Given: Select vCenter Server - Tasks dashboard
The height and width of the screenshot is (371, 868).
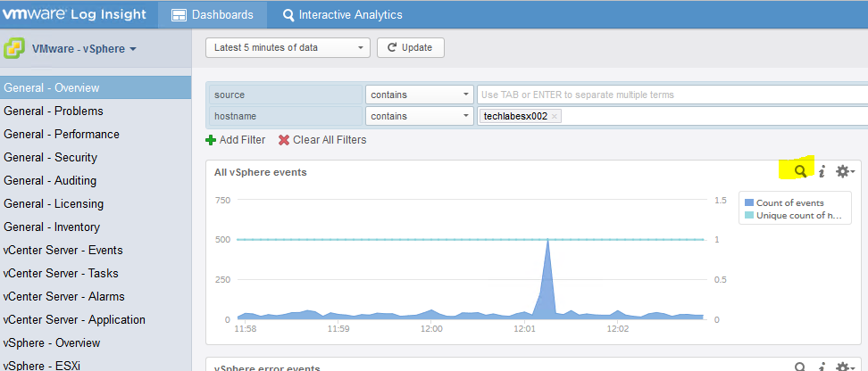Looking at the screenshot, I should tap(96, 274).
